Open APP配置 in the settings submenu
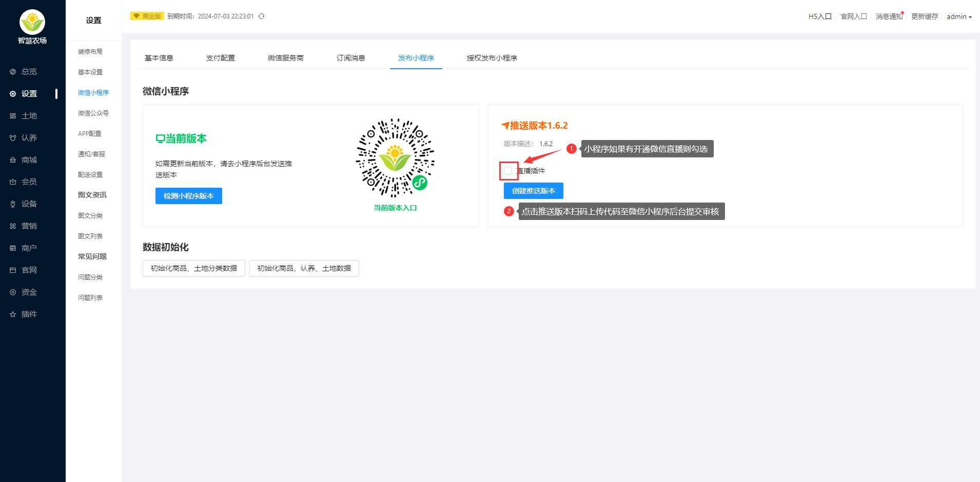This screenshot has width=980, height=482. [90, 134]
